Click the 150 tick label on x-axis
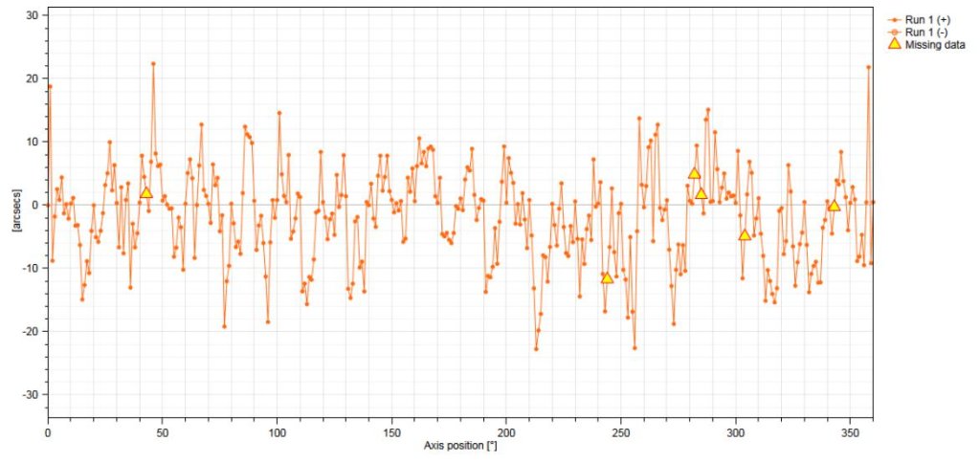Image resolution: width=980 pixels, height=463 pixels. (391, 432)
